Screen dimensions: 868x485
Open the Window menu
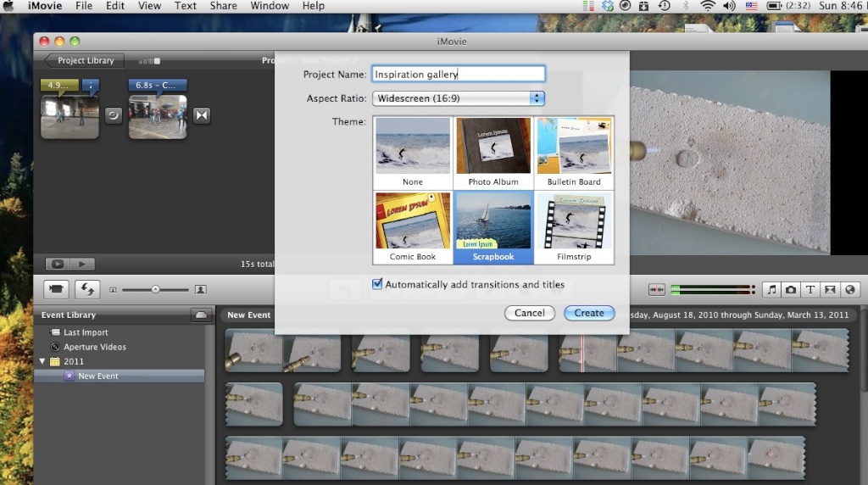click(270, 6)
